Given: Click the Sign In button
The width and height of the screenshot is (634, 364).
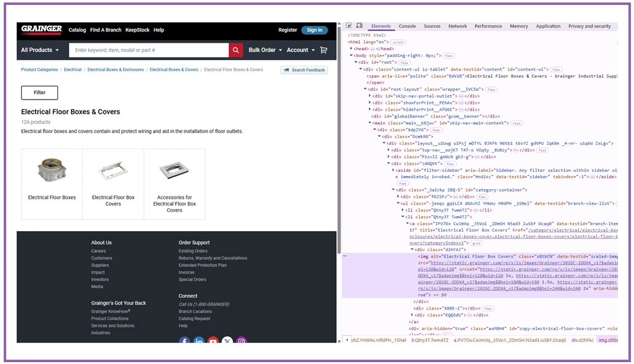Looking at the screenshot, I should point(315,30).
